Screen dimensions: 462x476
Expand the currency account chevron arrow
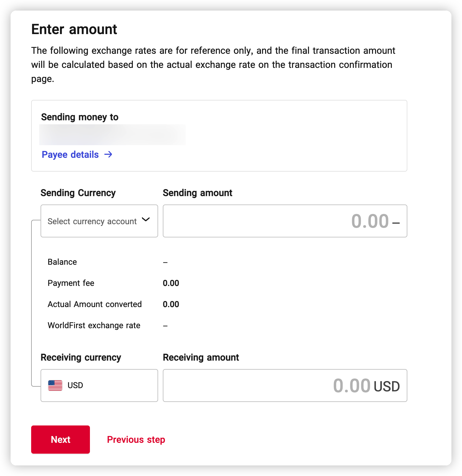point(146,219)
